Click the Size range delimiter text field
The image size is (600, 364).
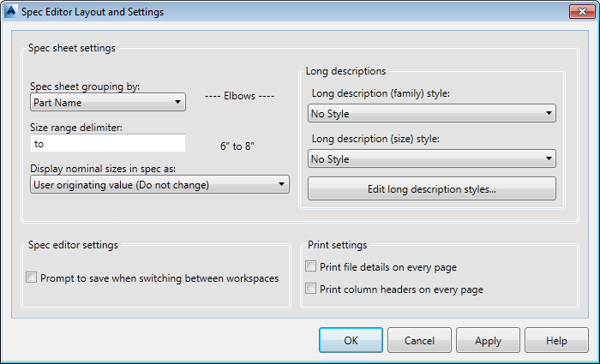[x=107, y=144]
